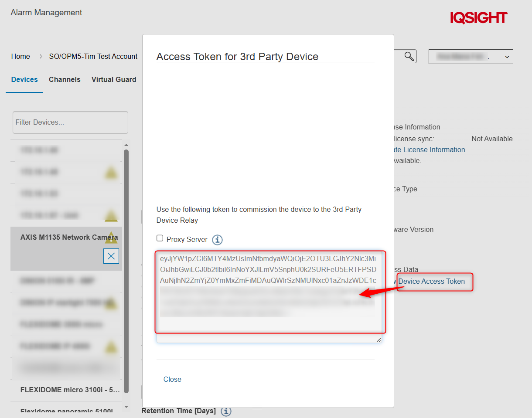Open the blurred user account dropdown
Viewport: 532px width, 418px height.
471,57
